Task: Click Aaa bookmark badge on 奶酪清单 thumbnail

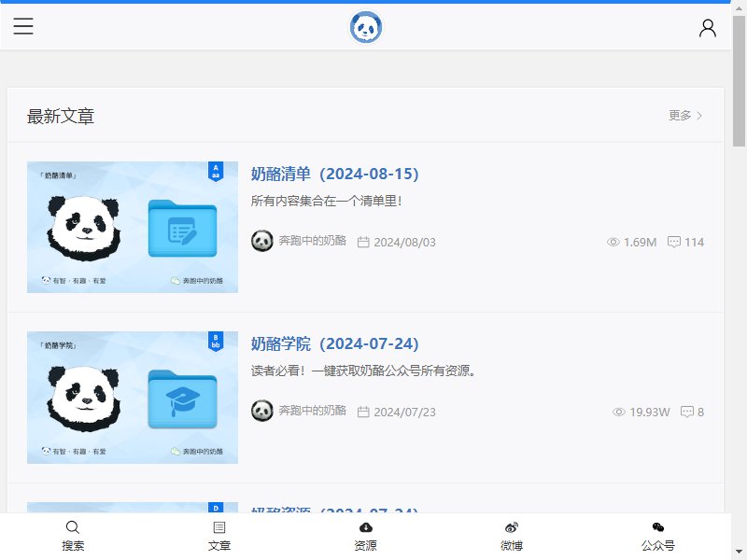Action: click(x=216, y=172)
